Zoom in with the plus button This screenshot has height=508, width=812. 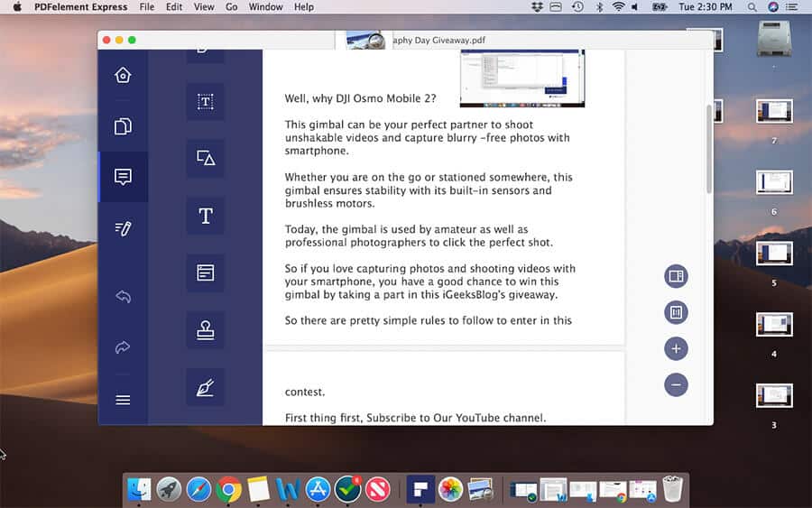(x=676, y=348)
